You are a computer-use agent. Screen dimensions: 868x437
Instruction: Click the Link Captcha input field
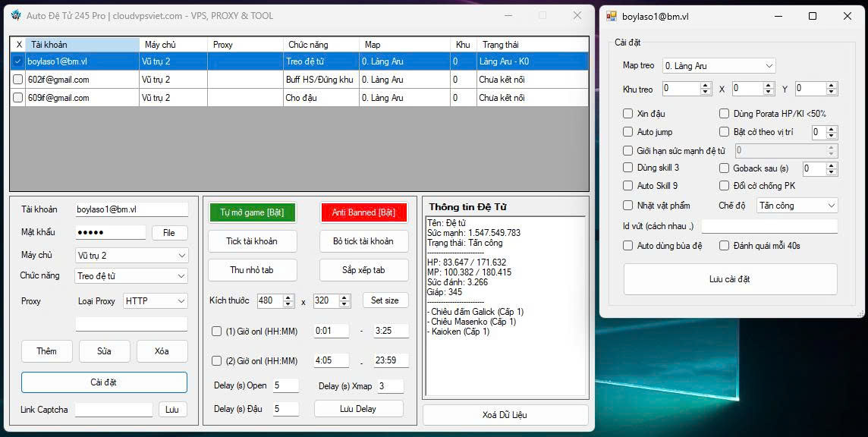114,410
